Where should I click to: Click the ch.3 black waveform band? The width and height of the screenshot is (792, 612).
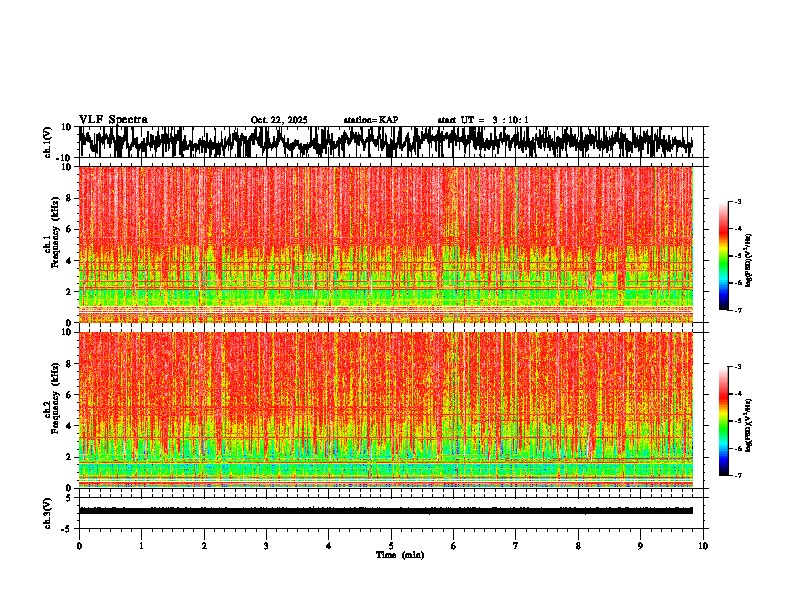coord(386,511)
